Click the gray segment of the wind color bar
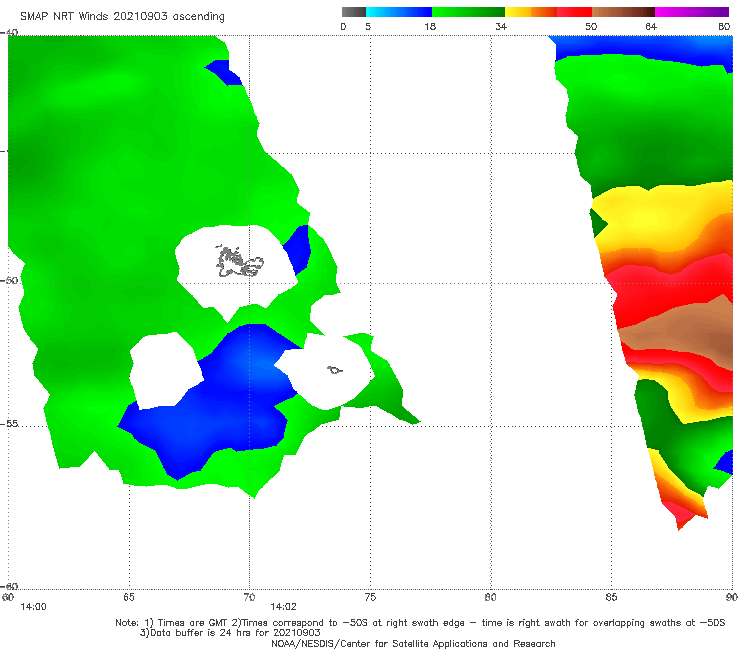 pos(354,12)
